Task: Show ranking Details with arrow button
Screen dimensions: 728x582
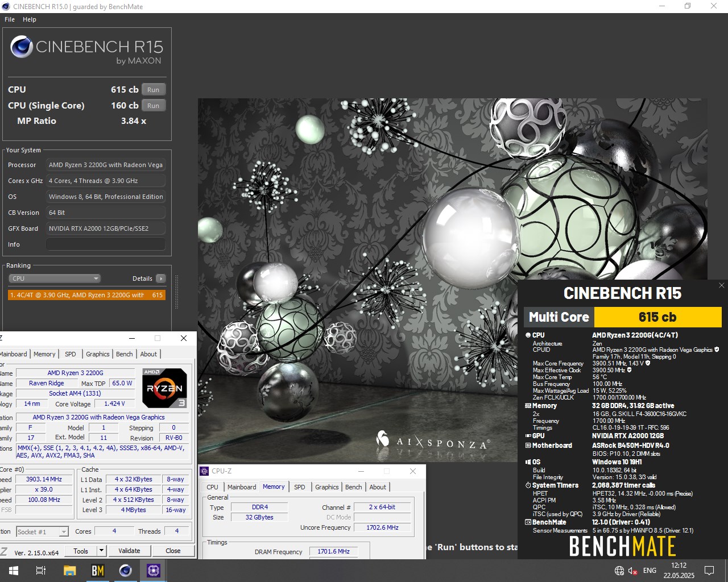Action: pyautogui.click(x=161, y=278)
